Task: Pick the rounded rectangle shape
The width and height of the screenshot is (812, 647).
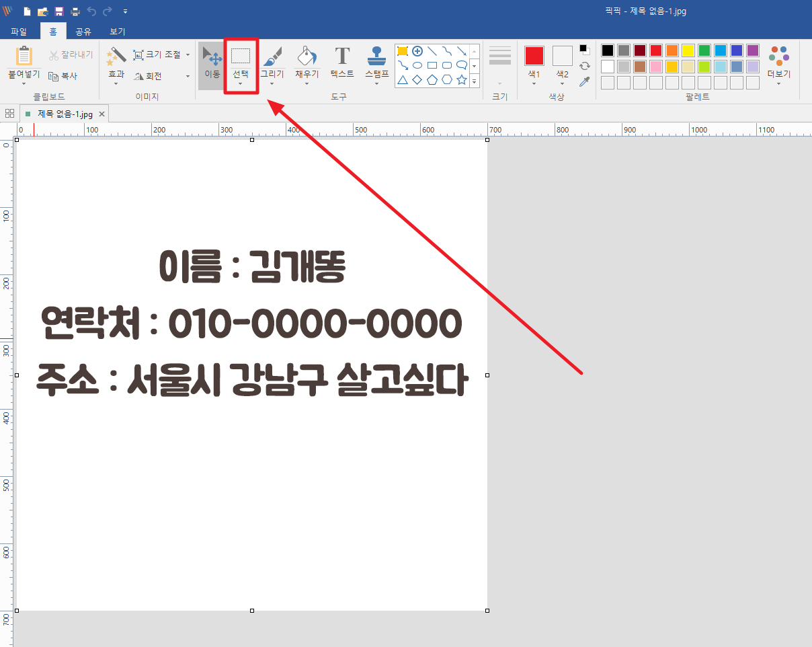Action: (447, 65)
